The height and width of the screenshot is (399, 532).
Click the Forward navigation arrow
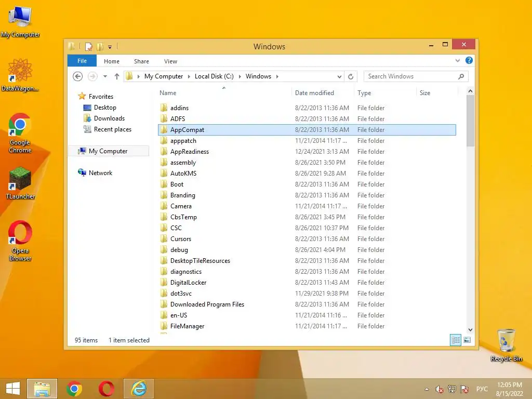pyautogui.click(x=92, y=76)
